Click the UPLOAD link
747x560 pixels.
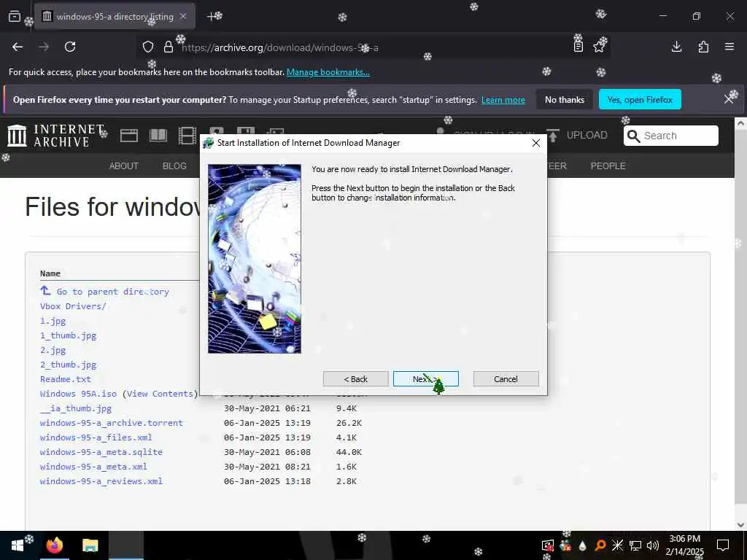tap(587, 135)
